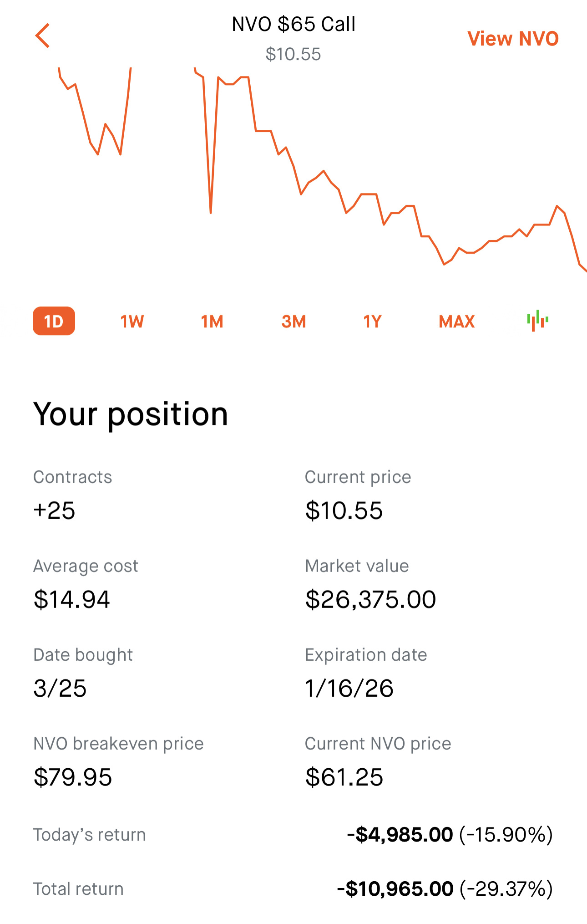Tap the NVO breakeven price $79.95
Viewport: 587px width, 924px height.
[x=73, y=777]
